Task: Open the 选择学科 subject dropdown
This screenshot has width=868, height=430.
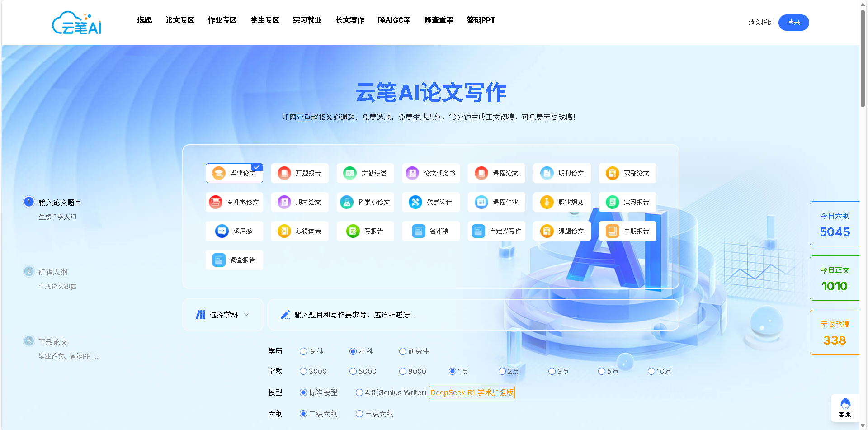Action: (x=222, y=315)
